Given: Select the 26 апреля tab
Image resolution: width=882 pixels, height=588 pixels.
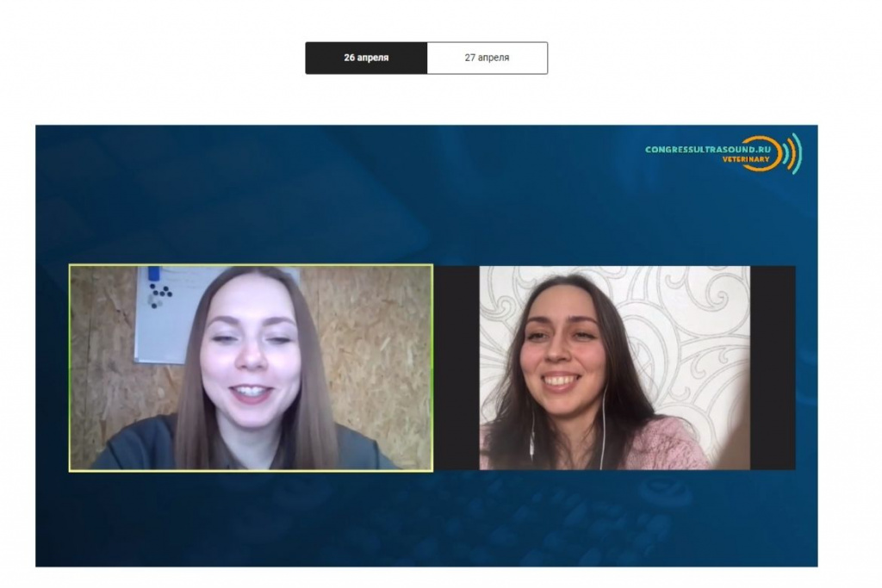Looking at the screenshot, I should pos(366,58).
